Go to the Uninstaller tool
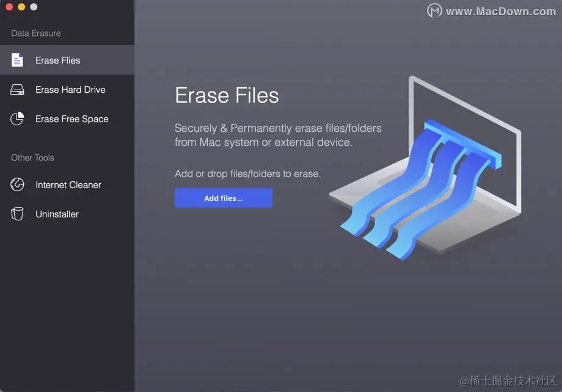Image resolution: width=562 pixels, height=392 pixels. point(67,214)
